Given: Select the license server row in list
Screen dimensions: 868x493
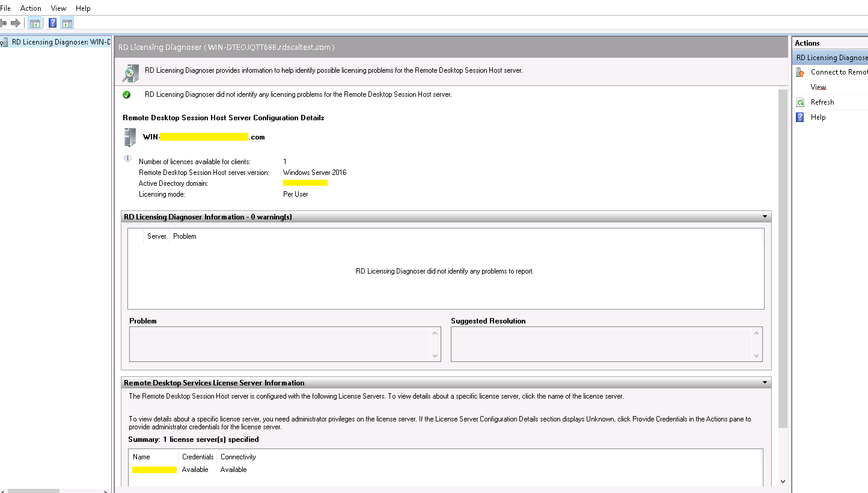Looking at the screenshot, I should click(x=154, y=470).
